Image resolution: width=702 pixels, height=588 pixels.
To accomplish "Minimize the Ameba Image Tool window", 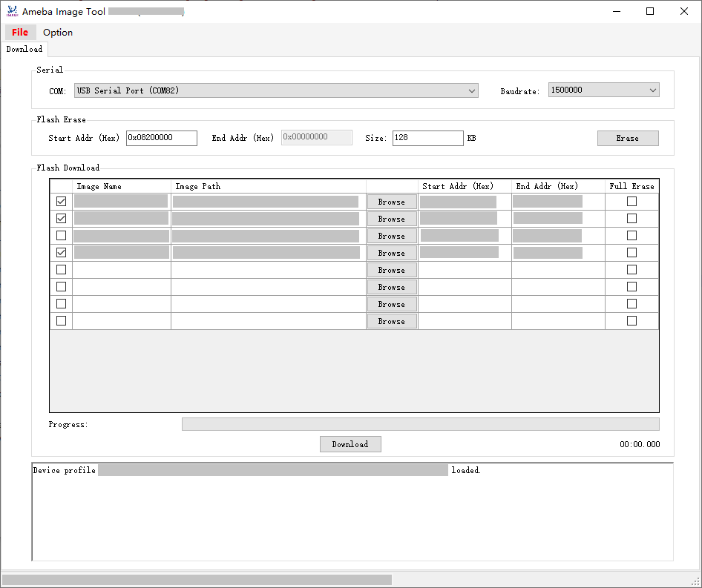I will pos(616,11).
